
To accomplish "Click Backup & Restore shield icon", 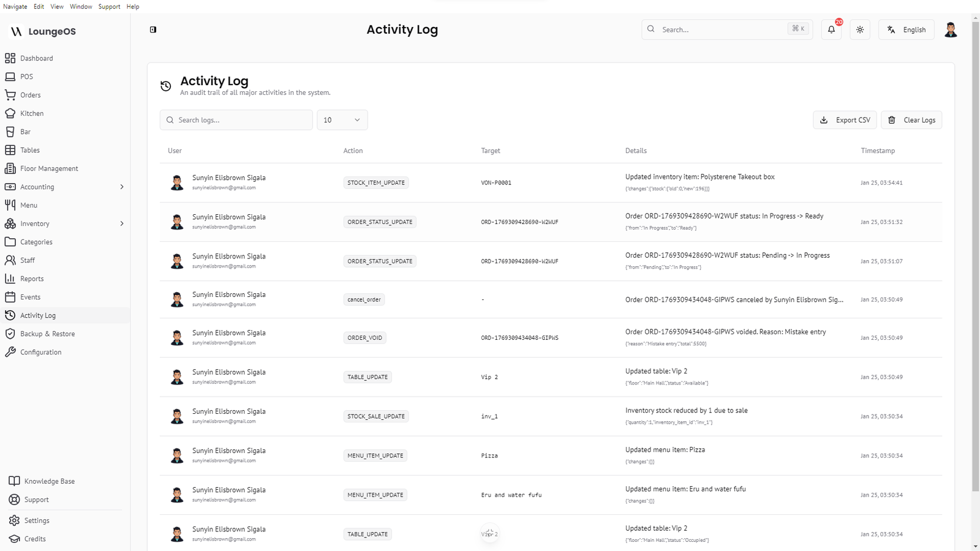I will tap(10, 334).
